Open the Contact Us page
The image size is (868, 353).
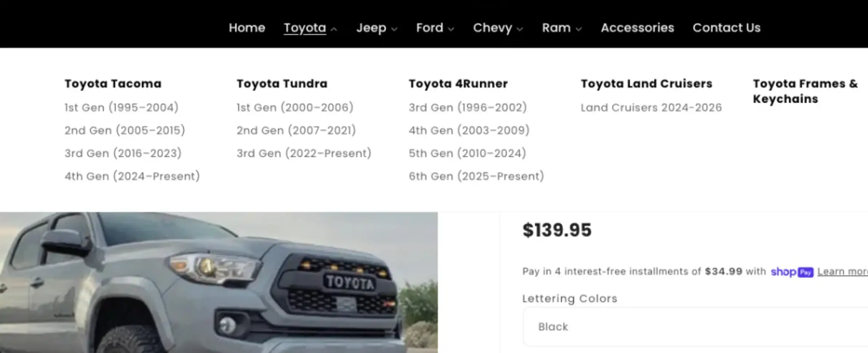[726, 28]
